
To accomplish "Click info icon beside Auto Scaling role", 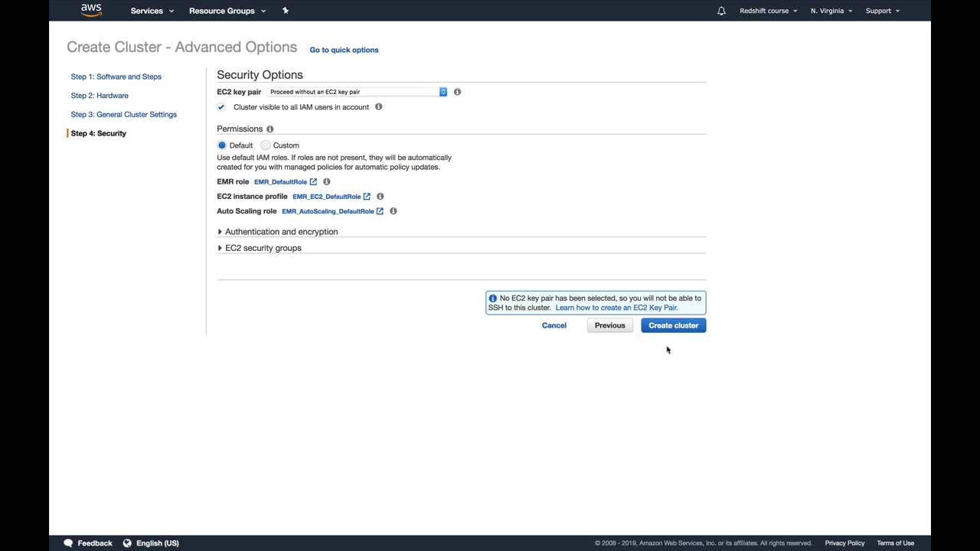I will 393,211.
